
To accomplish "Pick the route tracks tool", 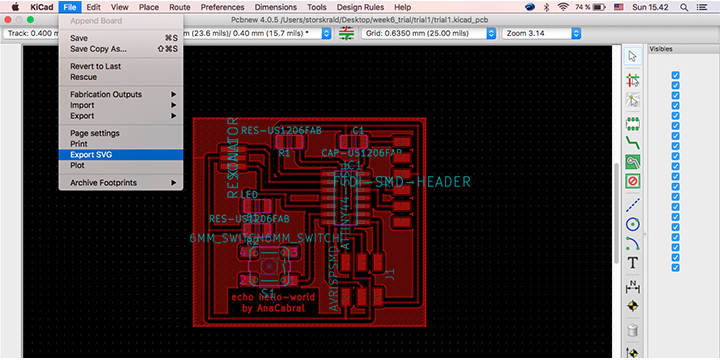I will pos(633,143).
